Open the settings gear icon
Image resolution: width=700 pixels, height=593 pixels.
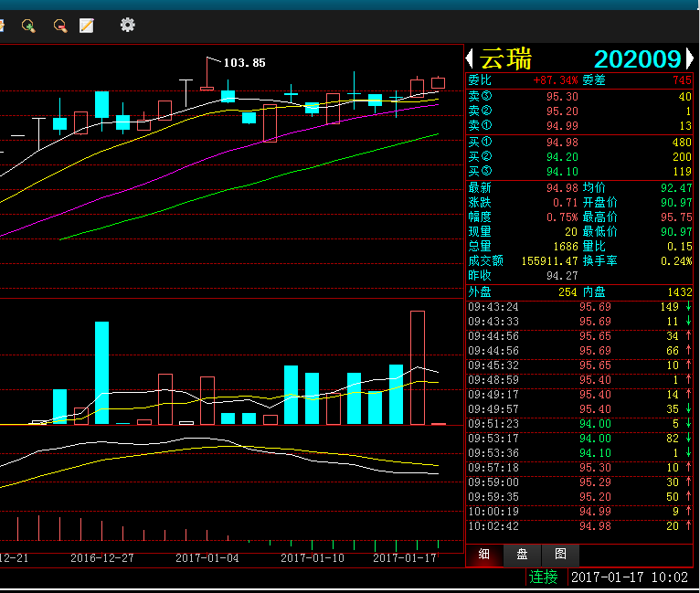pos(127,26)
